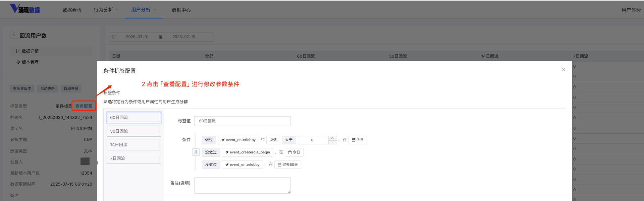
Task: Open 没做过 dropdown for event_createrole_begin row
Action: (211, 152)
